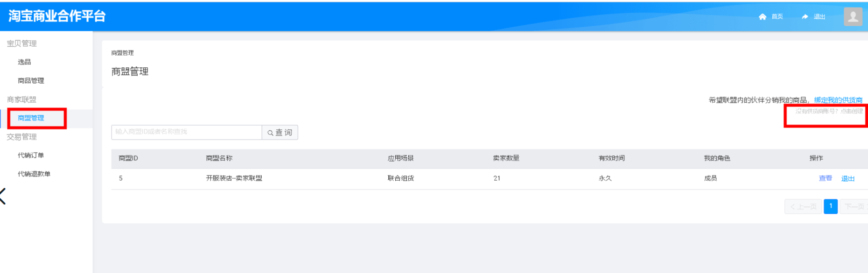The height and width of the screenshot is (273, 868).
Task: Click the 交易管理 sidebar section heading
Action: click(x=22, y=137)
